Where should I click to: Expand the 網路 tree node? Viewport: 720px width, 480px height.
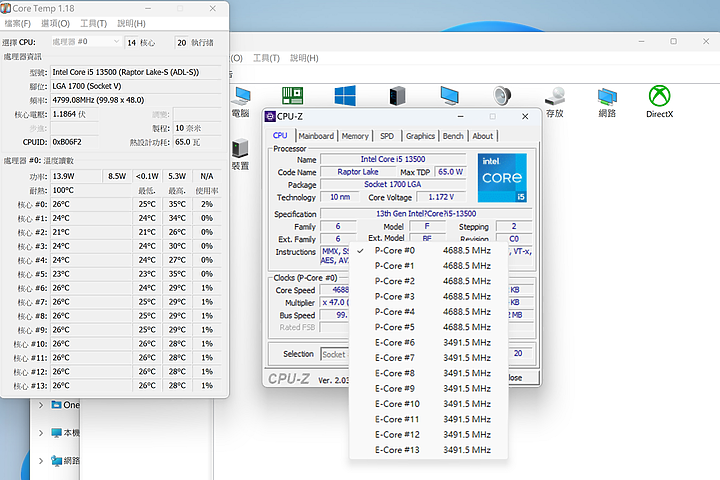point(41,460)
